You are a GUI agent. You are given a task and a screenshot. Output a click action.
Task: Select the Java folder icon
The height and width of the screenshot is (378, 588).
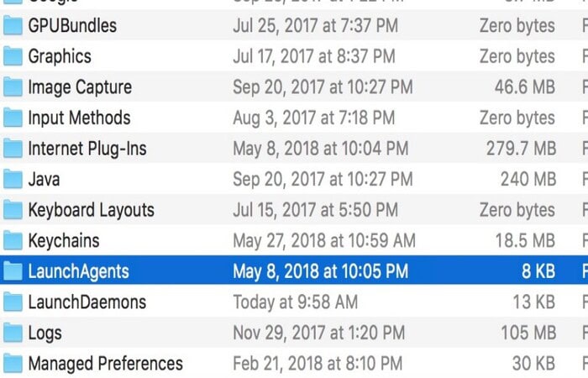pyautogui.click(x=13, y=179)
